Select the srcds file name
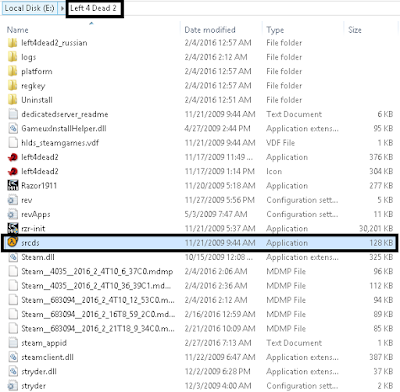This screenshot has height=392, width=400. coord(30,243)
